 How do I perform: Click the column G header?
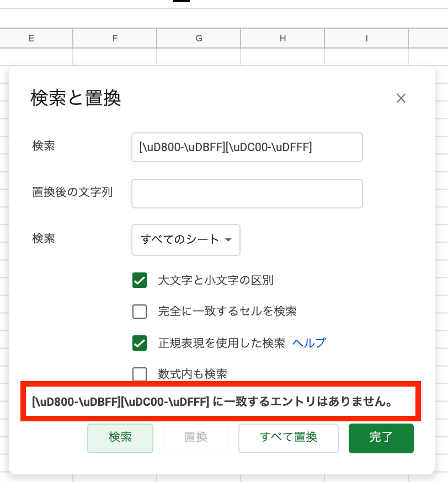[x=199, y=38]
